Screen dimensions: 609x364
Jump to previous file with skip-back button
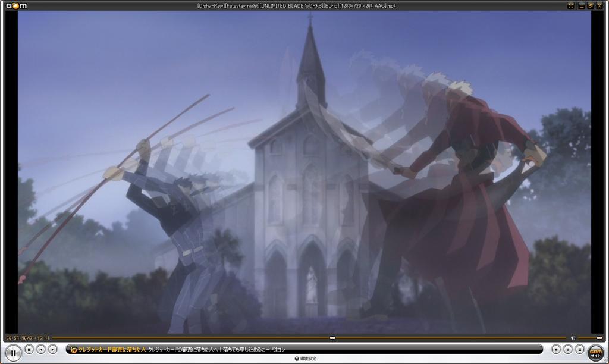point(41,350)
